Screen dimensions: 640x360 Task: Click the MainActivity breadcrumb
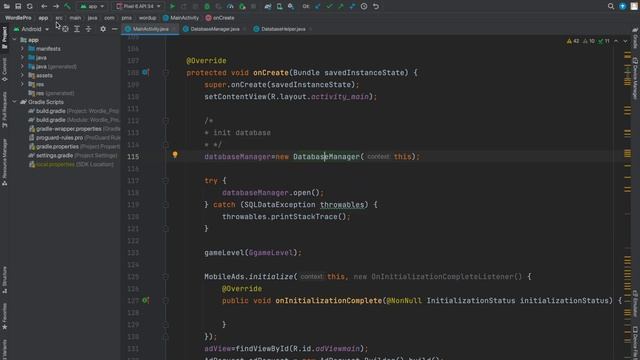click(181, 18)
